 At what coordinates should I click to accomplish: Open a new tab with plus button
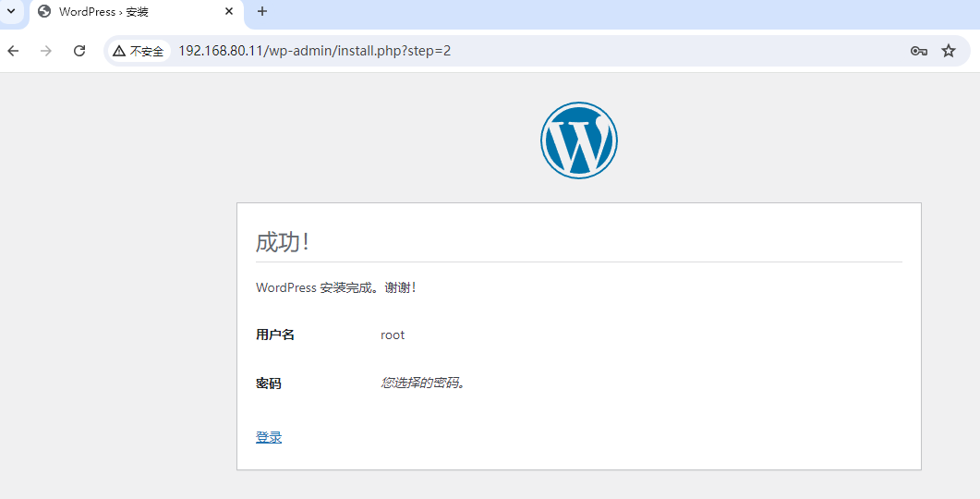click(x=262, y=11)
